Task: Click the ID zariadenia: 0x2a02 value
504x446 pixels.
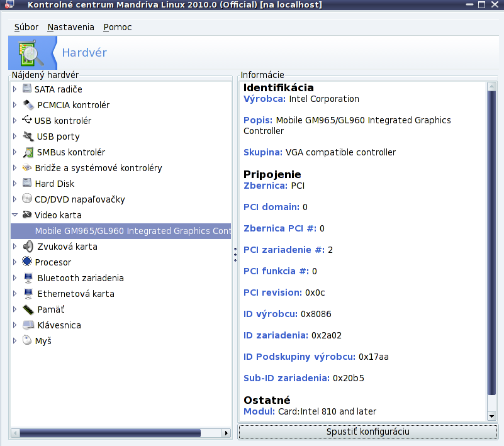Action: [327, 335]
